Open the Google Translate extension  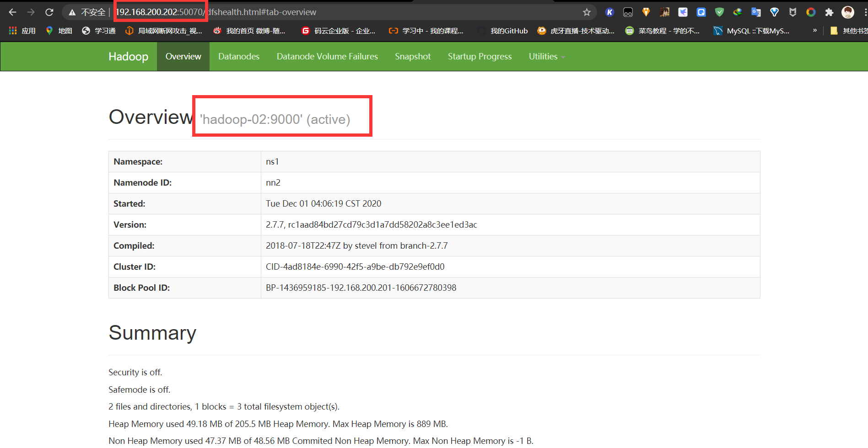755,12
